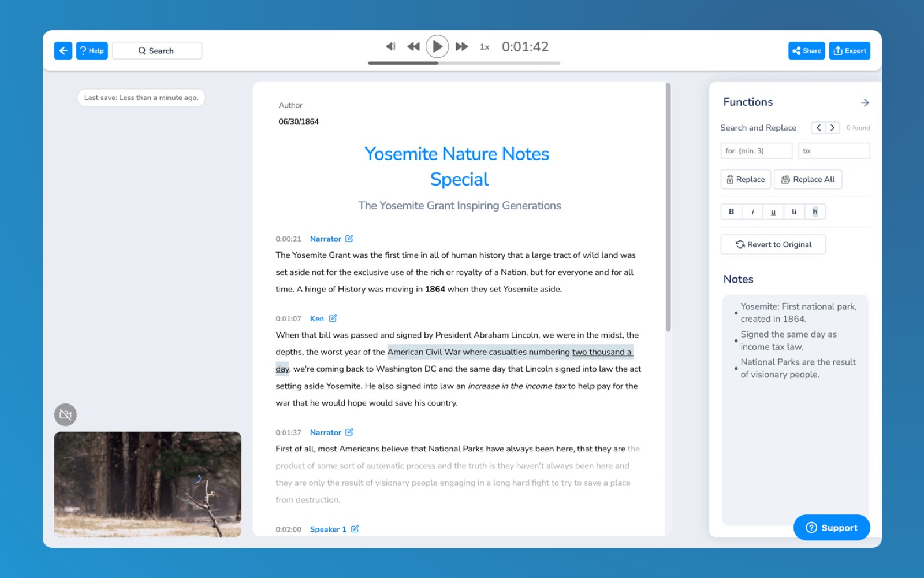
Task: Click the 'for: (min. 3)' search field
Action: [757, 151]
